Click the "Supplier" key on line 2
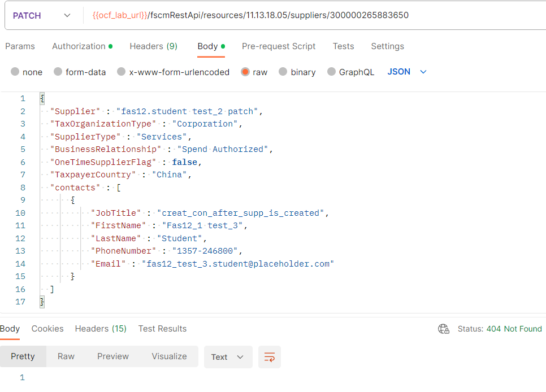 pyautogui.click(x=75, y=111)
